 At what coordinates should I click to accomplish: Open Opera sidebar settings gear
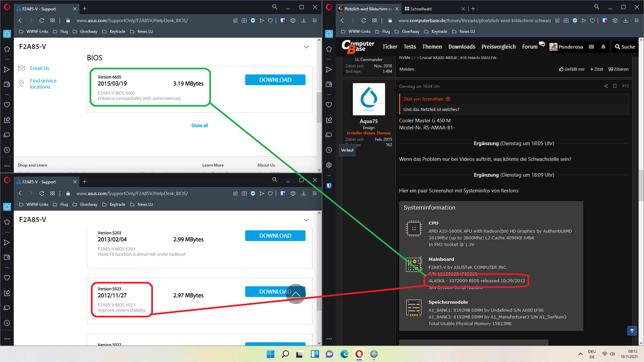click(x=329, y=165)
